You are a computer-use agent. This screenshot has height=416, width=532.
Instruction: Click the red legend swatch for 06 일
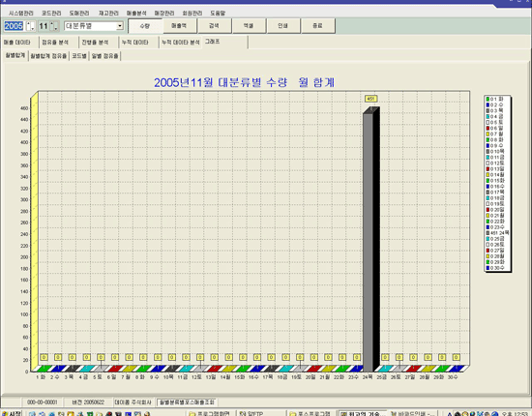(488, 129)
